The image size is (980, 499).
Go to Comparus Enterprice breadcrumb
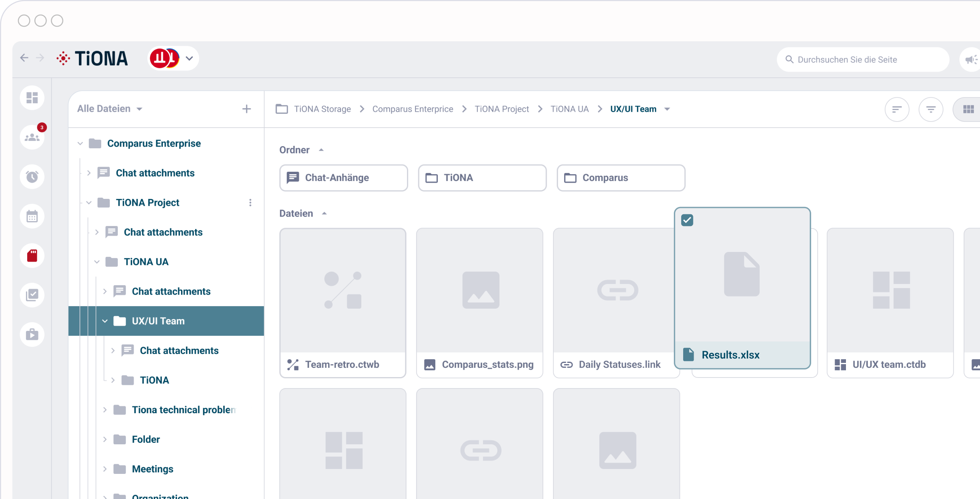413,109
